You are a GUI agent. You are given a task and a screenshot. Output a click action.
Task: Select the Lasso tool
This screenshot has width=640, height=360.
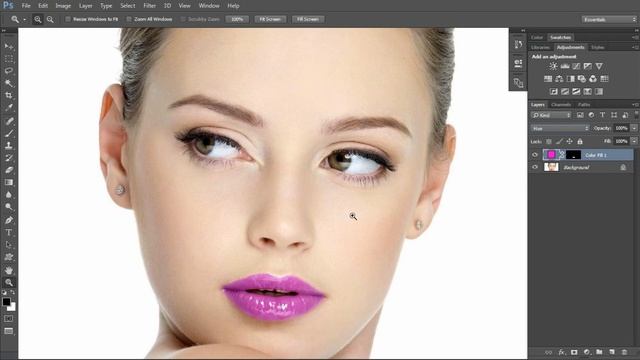tap(9, 71)
